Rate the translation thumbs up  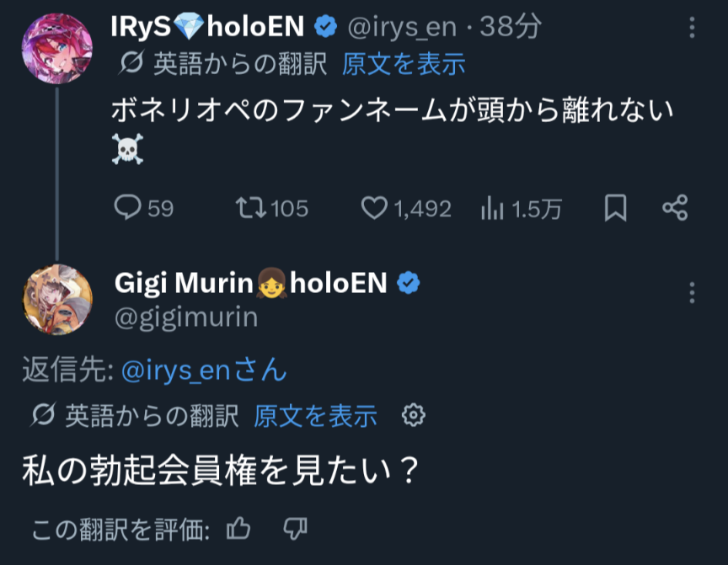tap(239, 529)
